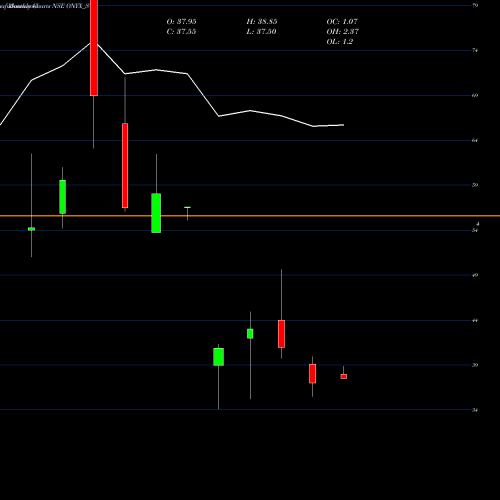Click the chart title text with NSE symbol

(x=45, y=6)
